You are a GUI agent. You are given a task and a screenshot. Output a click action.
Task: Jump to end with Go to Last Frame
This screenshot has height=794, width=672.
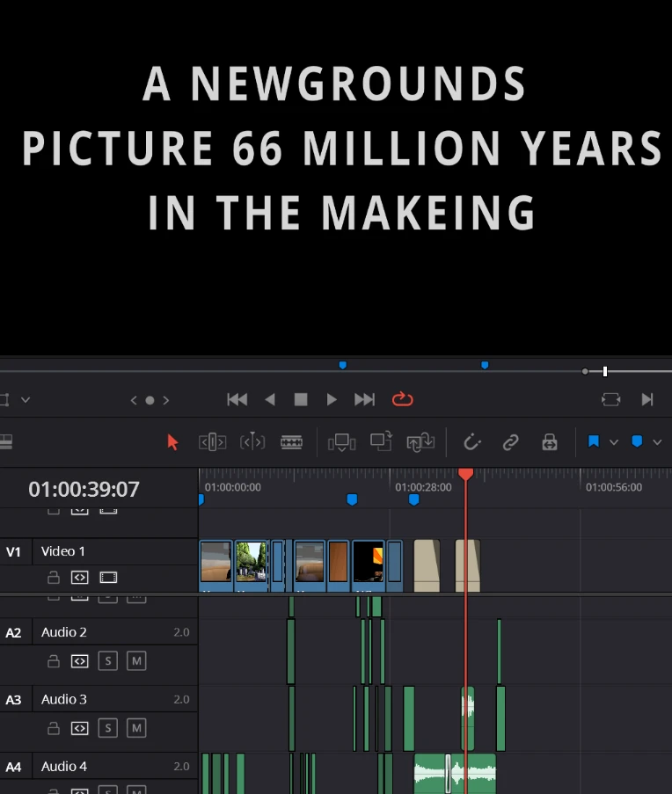point(365,399)
